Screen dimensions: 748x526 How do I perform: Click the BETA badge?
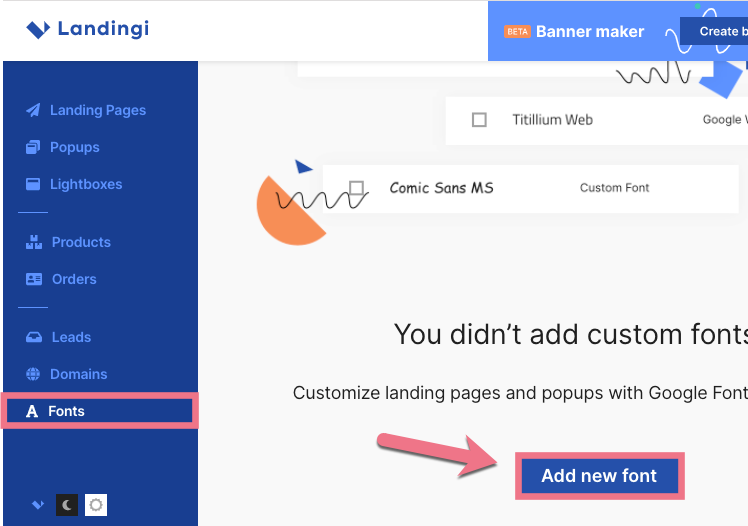(517, 32)
